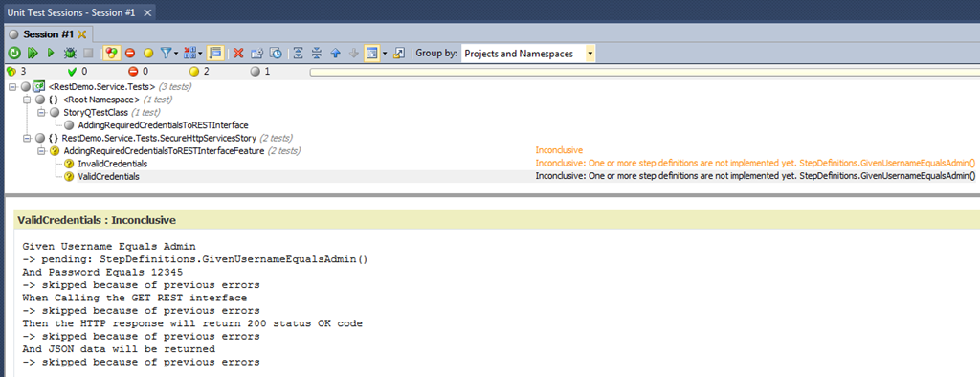Open the grouping options dropdown arrow
The image size is (980, 377).
[200, 55]
